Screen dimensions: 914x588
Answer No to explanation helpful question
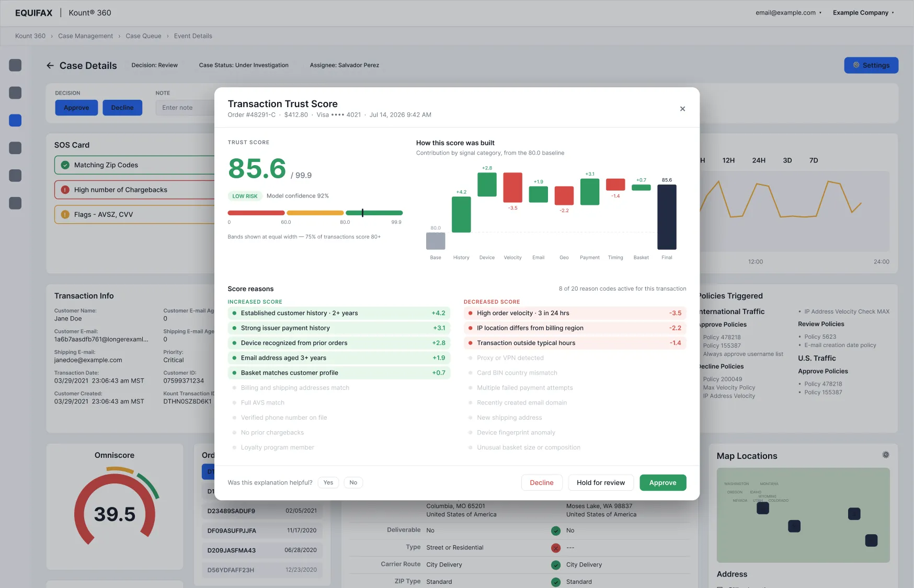click(353, 482)
